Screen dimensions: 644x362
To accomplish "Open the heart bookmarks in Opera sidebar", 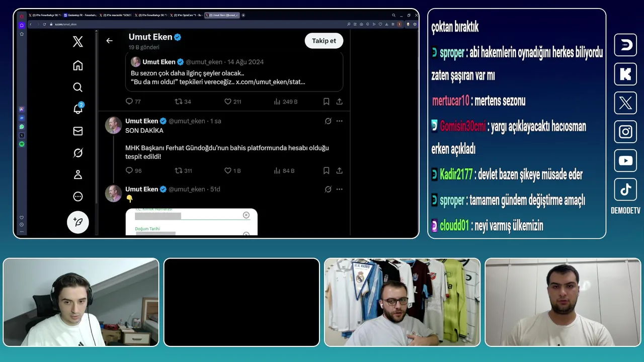I will 22,218.
